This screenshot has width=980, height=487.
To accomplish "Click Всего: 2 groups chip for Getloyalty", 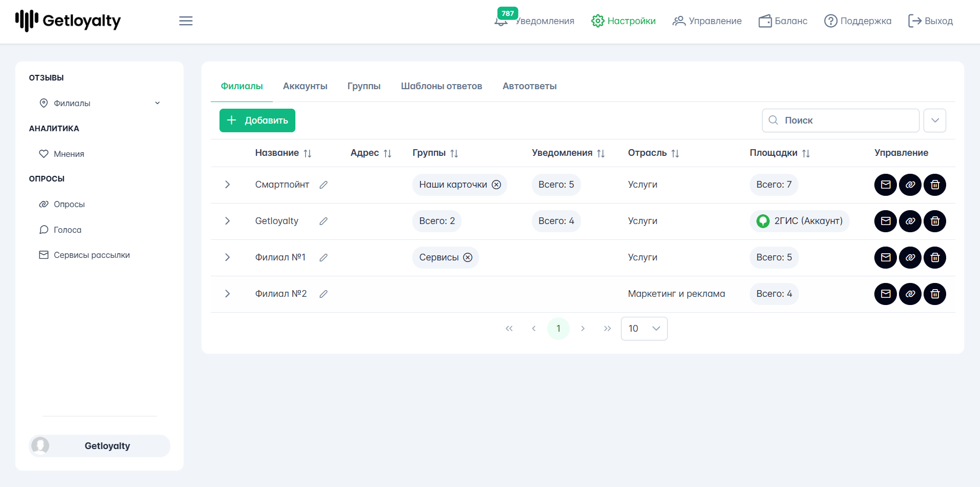I will click(x=437, y=221).
